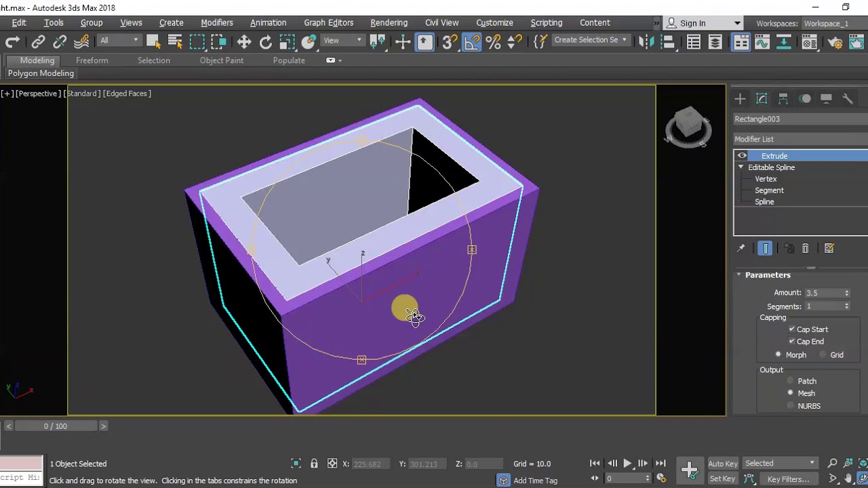Viewport: 868px width, 488px height.
Task: Click Remove modifier trash icon
Action: (805, 249)
